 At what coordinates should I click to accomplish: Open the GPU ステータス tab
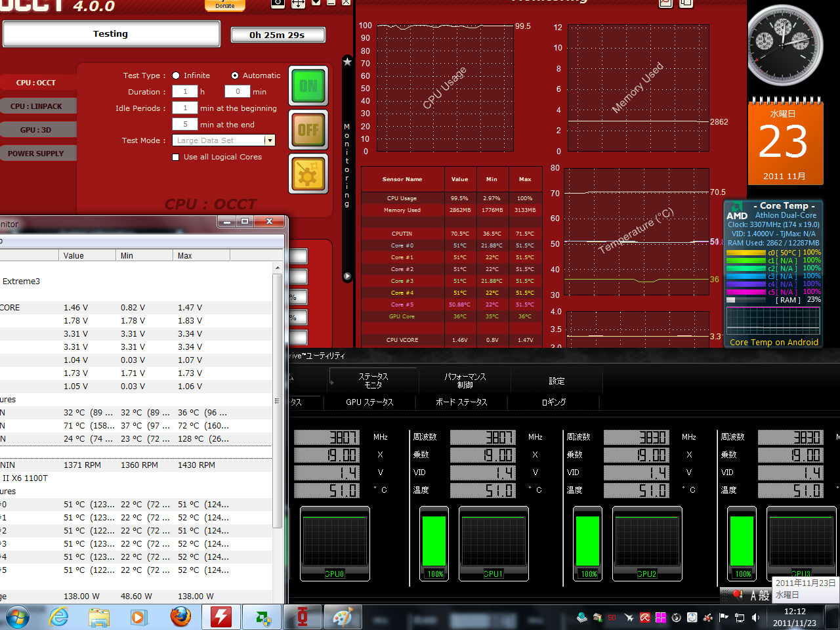point(369,402)
